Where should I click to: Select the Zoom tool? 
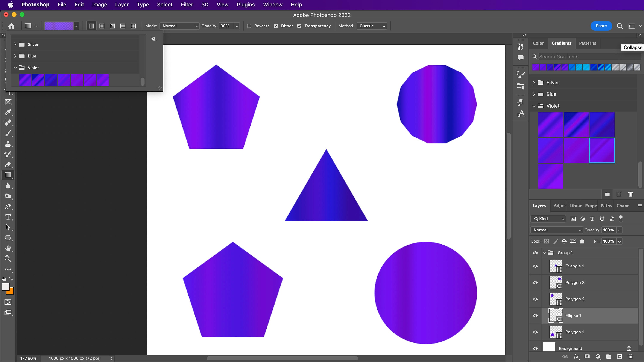point(8,259)
